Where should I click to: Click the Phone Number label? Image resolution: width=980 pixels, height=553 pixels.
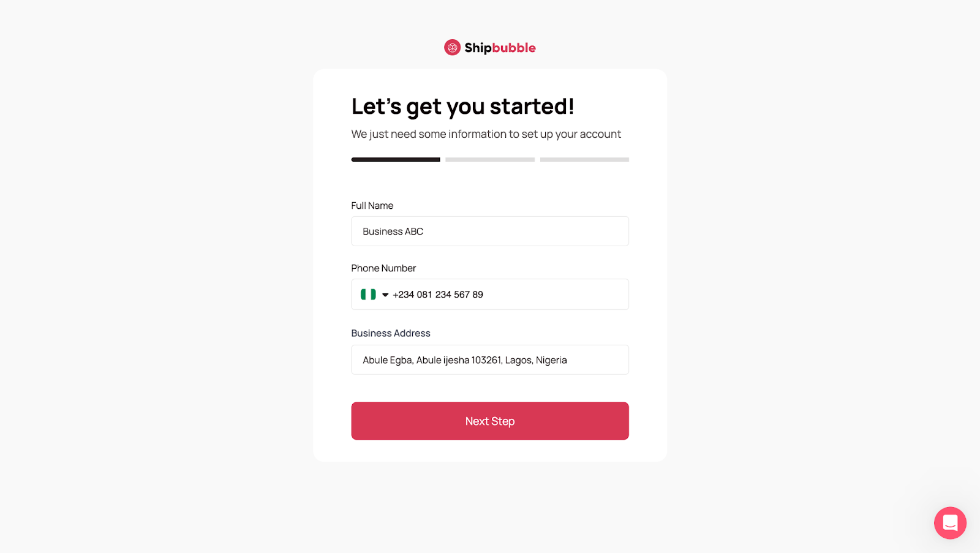(x=383, y=268)
